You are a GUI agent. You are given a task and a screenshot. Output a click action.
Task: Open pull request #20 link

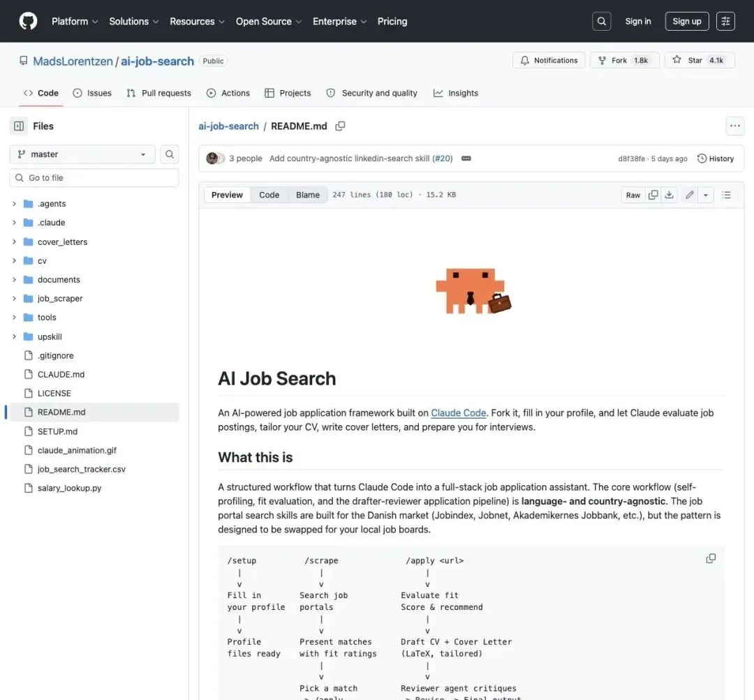[x=442, y=158]
